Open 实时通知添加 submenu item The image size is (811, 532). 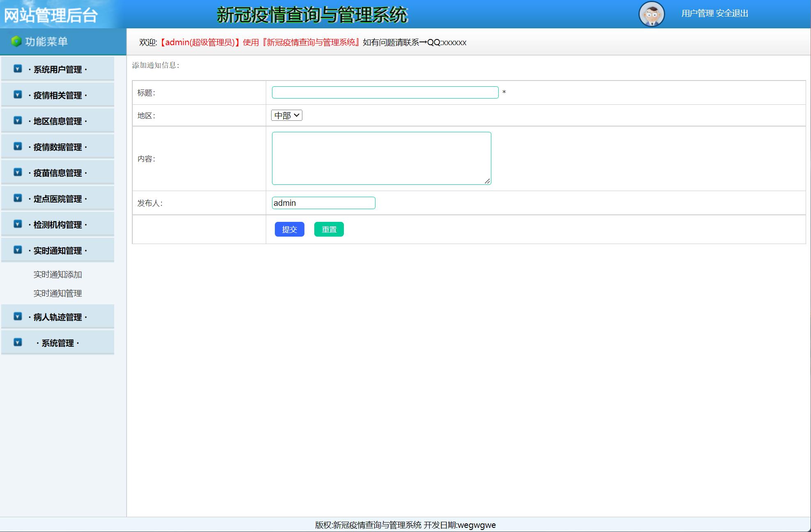coord(58,274)
